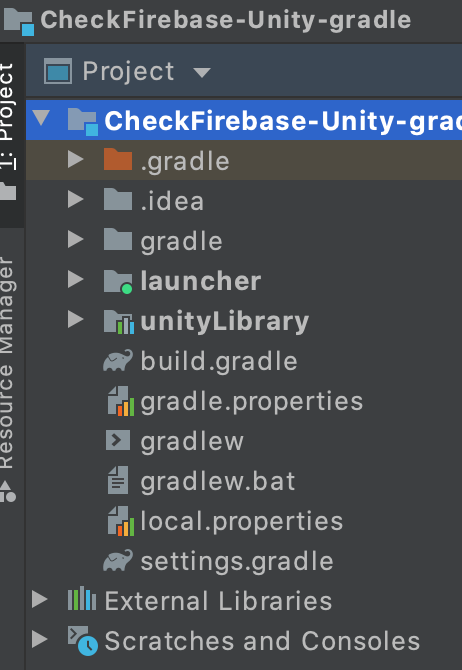Expand External Libraries node
Screen dimensions: 462x670
40,599
